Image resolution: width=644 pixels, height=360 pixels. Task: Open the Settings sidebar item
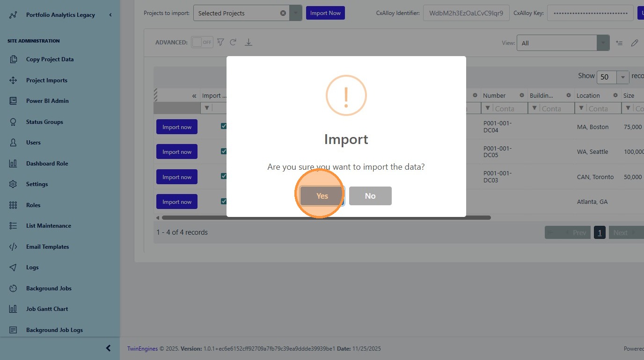(37, 184)
